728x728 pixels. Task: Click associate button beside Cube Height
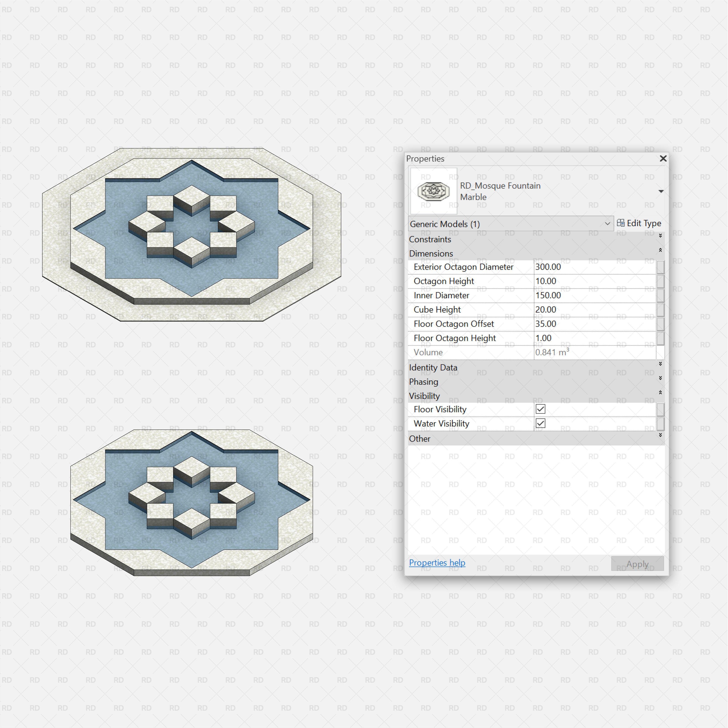[661, 310]
